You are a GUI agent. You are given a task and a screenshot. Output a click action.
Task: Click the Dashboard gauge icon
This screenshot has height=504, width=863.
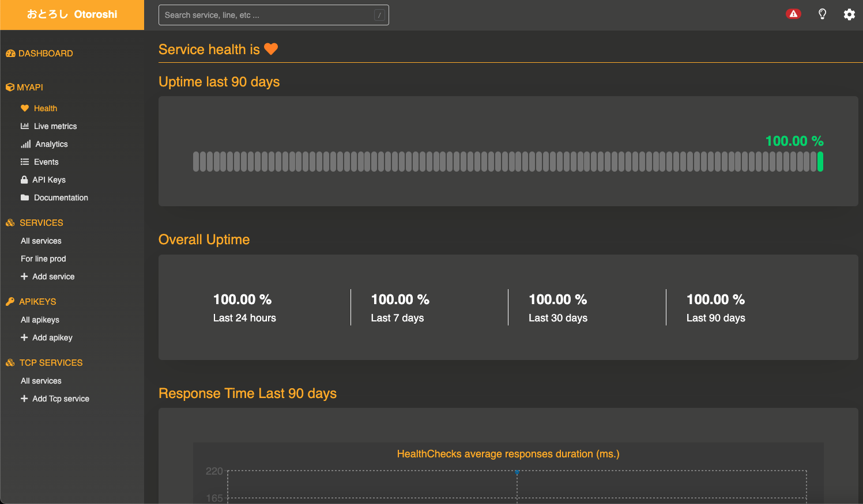[10, 54]
